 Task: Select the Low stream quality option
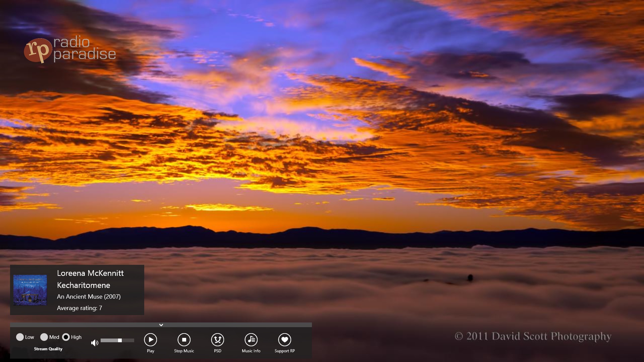[x=20, y=337]
